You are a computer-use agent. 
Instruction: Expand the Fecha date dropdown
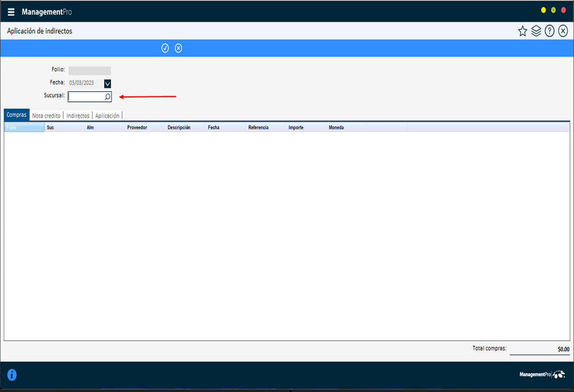click(108, 83)
